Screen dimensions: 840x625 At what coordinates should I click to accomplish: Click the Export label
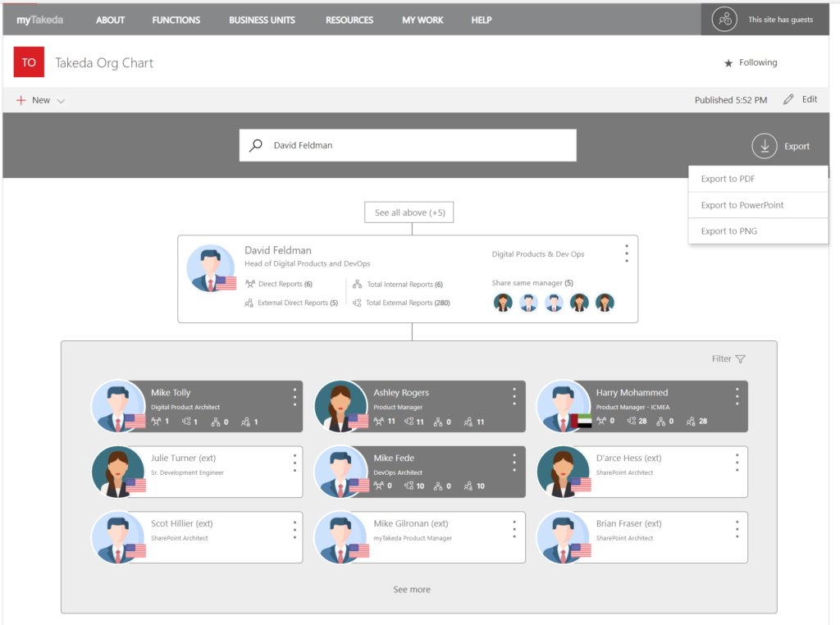click(797, 146)
